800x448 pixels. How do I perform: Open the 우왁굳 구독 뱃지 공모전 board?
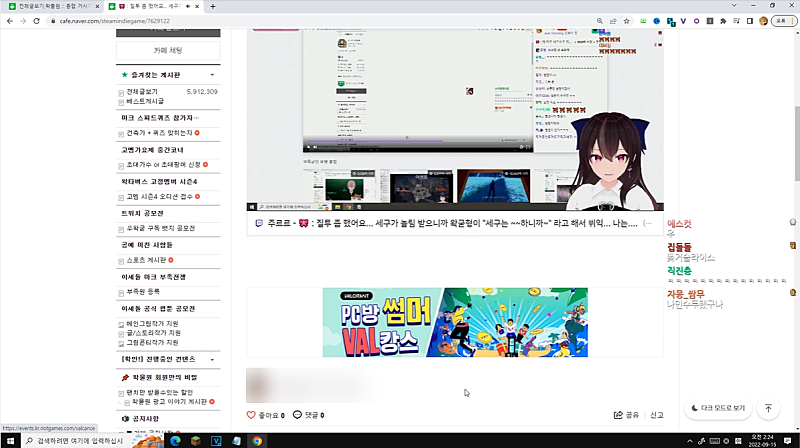pos(161,229)
